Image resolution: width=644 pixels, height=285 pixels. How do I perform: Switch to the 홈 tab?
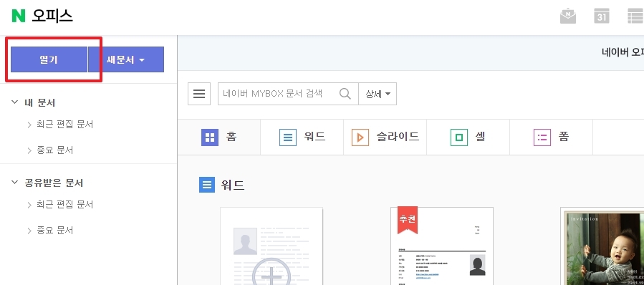point(219,137)
